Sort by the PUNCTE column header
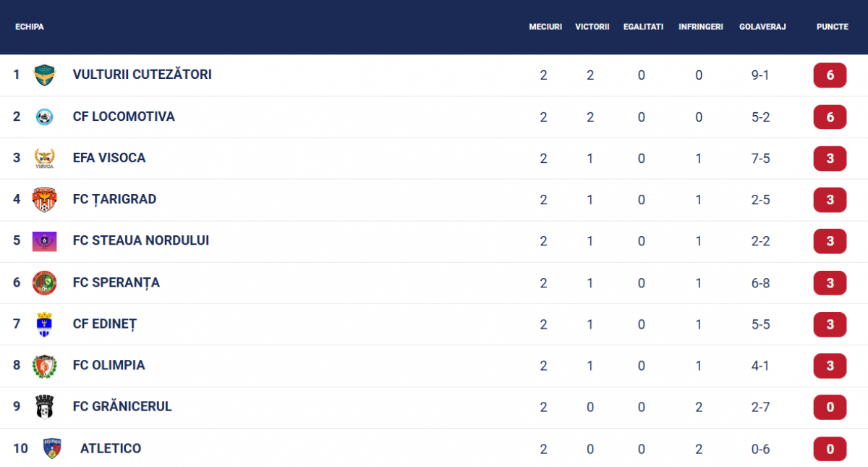 click(x=833, y=27)
